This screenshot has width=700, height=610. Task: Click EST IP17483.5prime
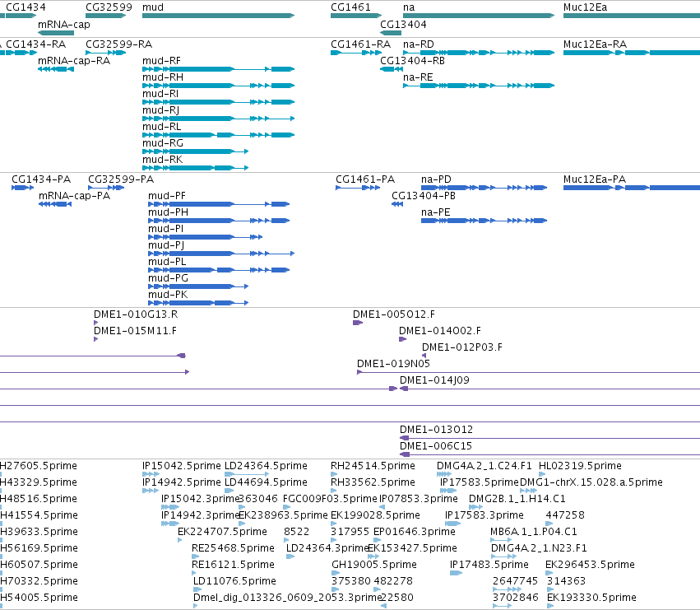pyautogui.click(x=456, y=573)
